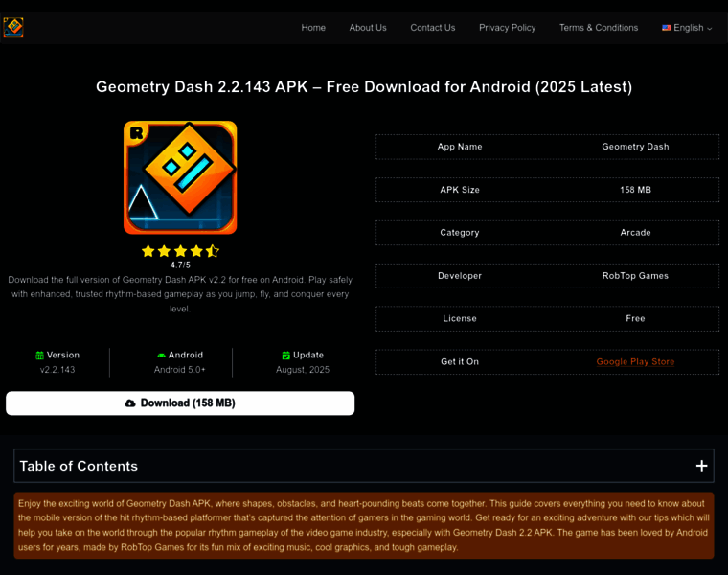This screenshot has width=728, height=575.
Task: Open Contact Us page
Action: tap(432, 28)
